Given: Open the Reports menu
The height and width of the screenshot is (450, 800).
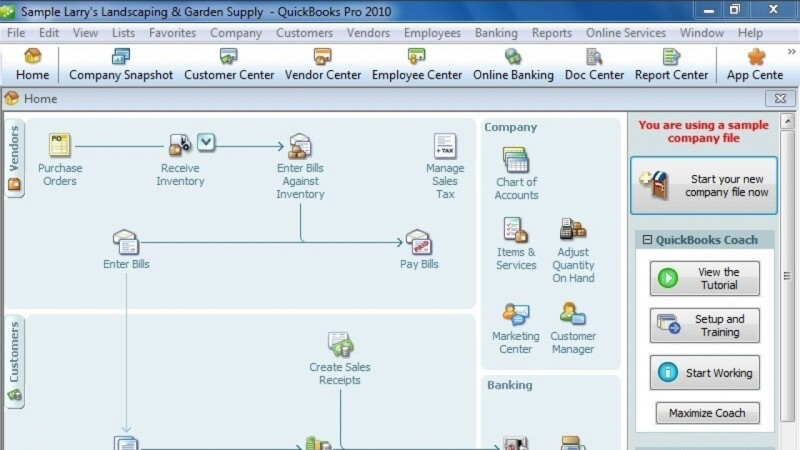Looking at the screenshot, I should (x=552, y=33).
